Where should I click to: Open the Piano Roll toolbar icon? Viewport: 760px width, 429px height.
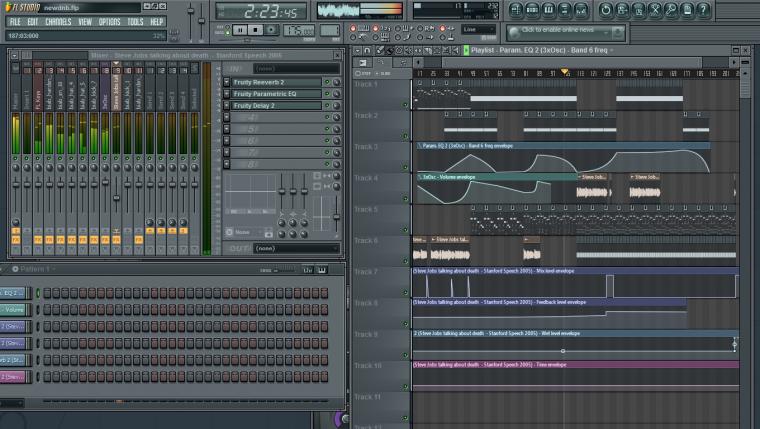tap(548, 10)
